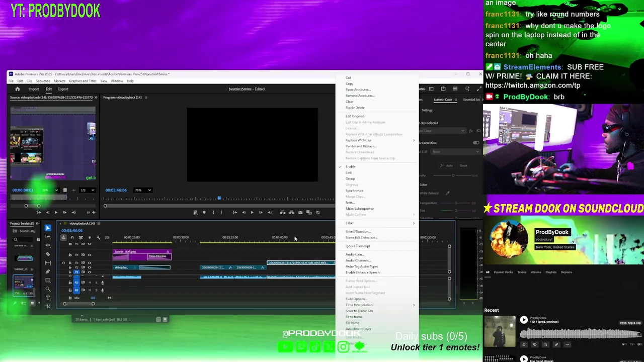Click White Balance eyedropper in Lumetri
Viewport: 644px width, 362px height.
click(x=447, y=193)
